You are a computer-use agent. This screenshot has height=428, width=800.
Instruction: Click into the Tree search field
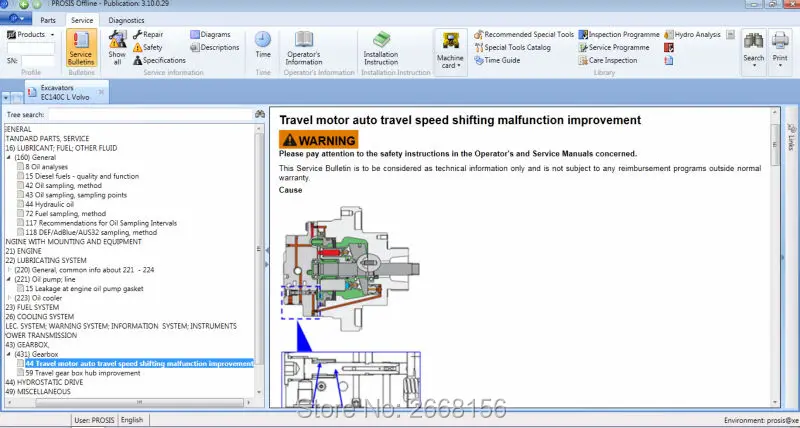click(150, 115)
